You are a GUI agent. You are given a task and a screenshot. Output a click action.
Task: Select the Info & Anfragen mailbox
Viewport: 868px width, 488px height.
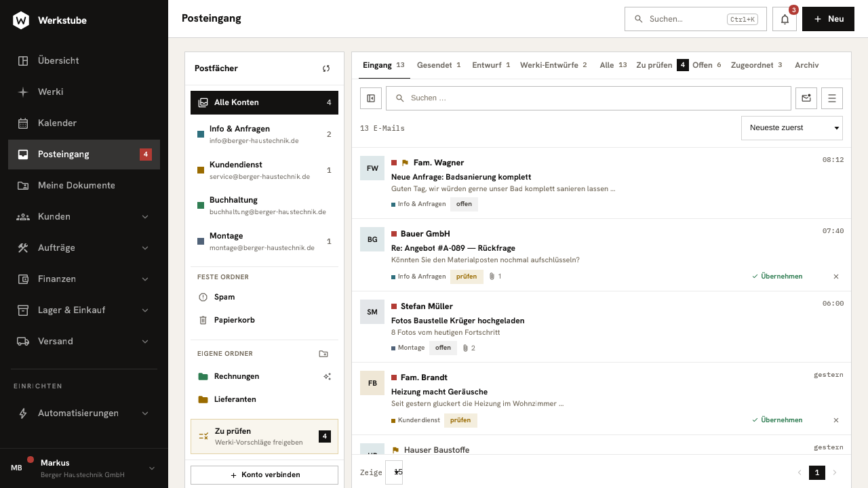[264, 134]
